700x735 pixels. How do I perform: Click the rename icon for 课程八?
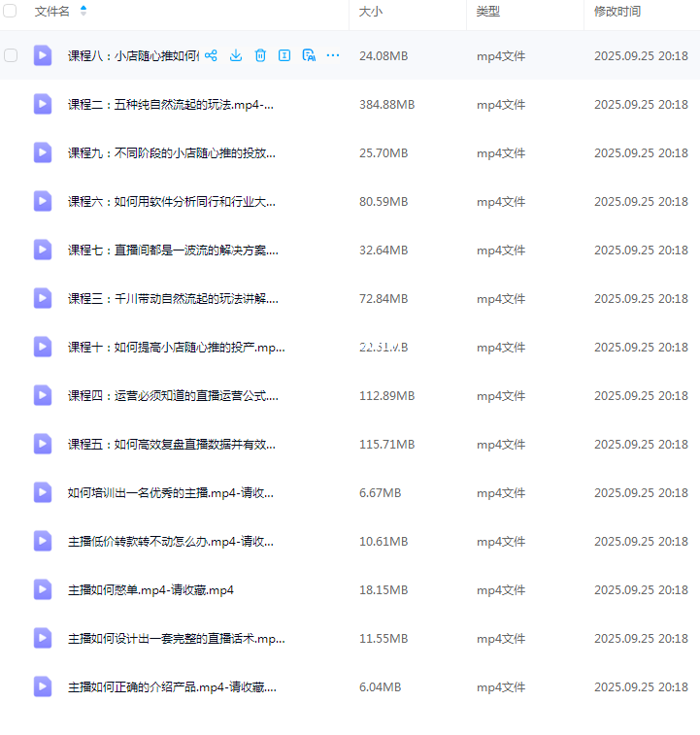pos(284,55)
